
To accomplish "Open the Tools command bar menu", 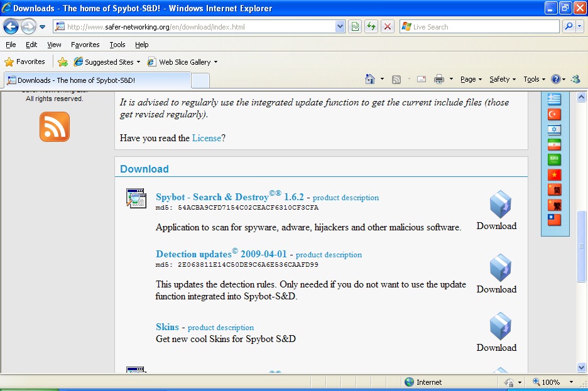I will point(535,79).
